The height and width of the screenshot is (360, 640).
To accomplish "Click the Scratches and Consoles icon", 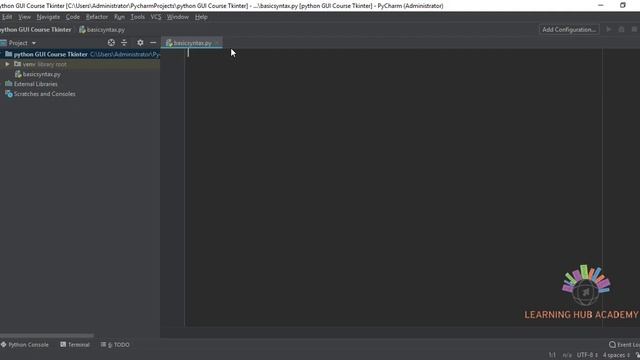I will [x=9, y=94].
